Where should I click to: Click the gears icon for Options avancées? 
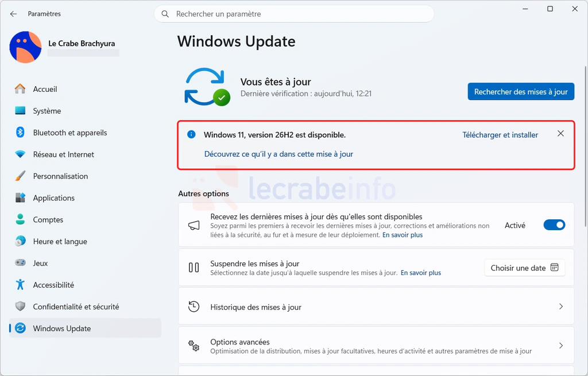click(x=194, y=346)
